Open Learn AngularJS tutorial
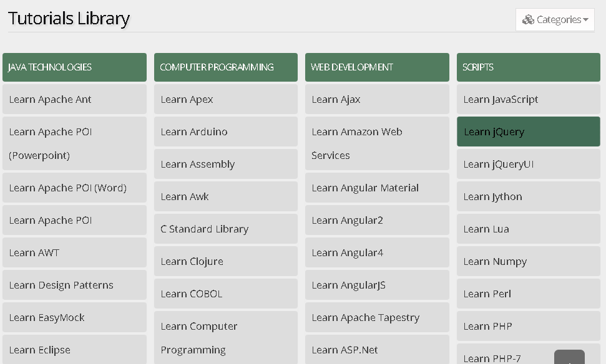Image resolution: width=606 pixels, height=364 pixels. [x=377, y=285]
